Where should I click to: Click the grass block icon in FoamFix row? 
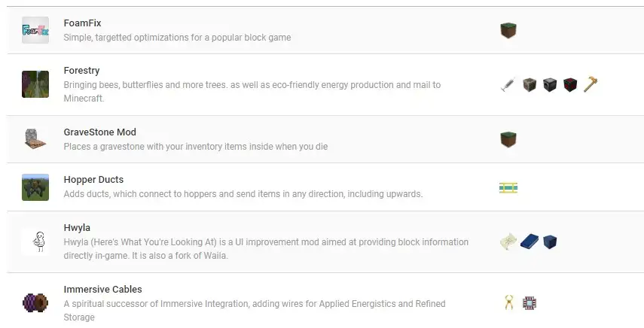coord(508,30)
